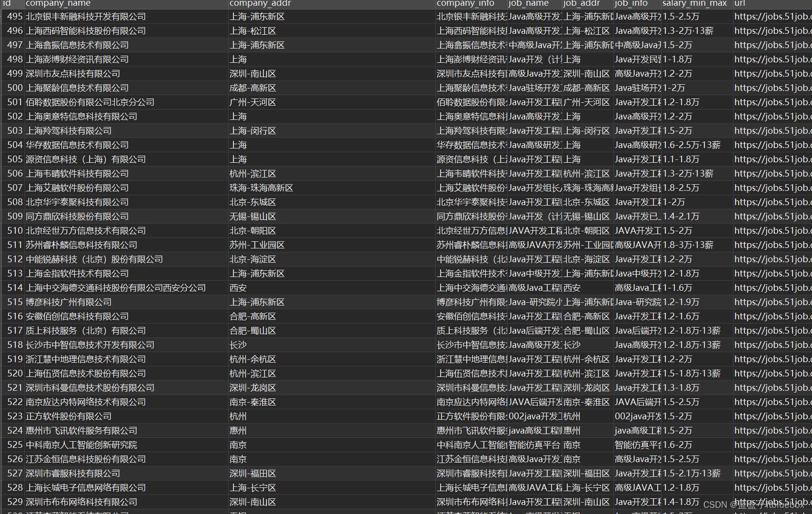Select address 杭州-余杭区 in company_addr column
This screenshot has height=514, width=812.
coord(253,359)
